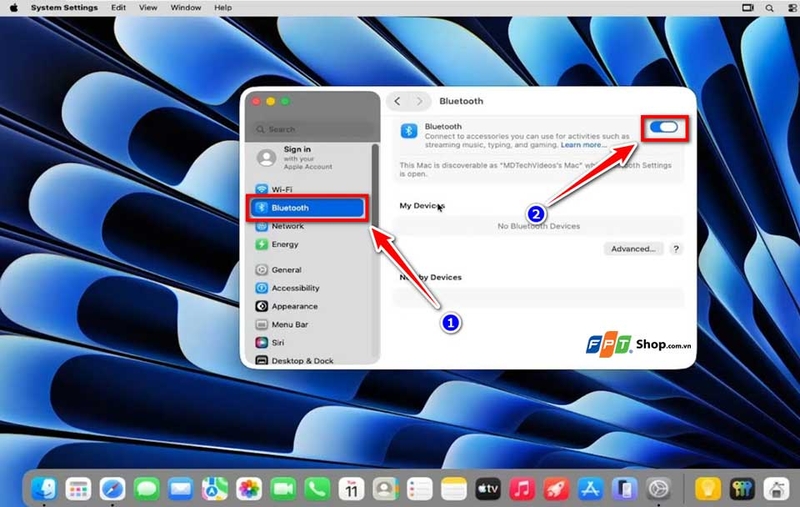
Task: Click the Search field in the sidebar
Action: pyautogui.click(x=312, y=129)
